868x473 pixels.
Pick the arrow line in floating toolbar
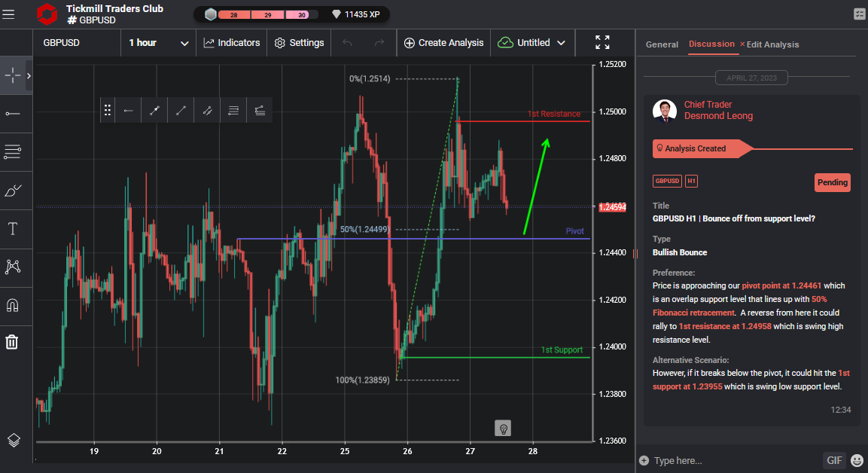(154, 110)
